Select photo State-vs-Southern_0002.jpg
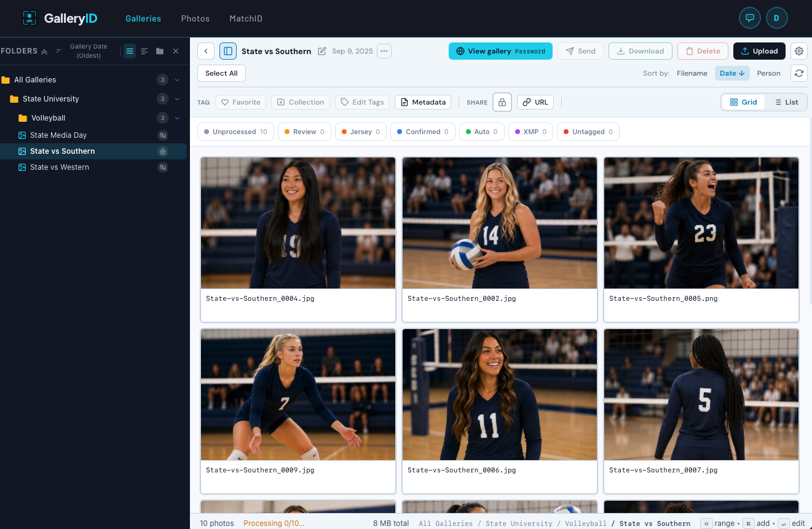 (500, 239)
